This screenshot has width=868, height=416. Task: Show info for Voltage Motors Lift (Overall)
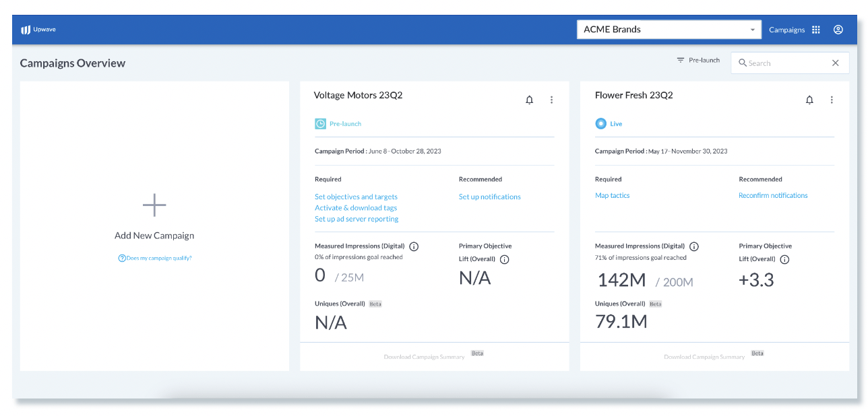(x=504, y=260)
